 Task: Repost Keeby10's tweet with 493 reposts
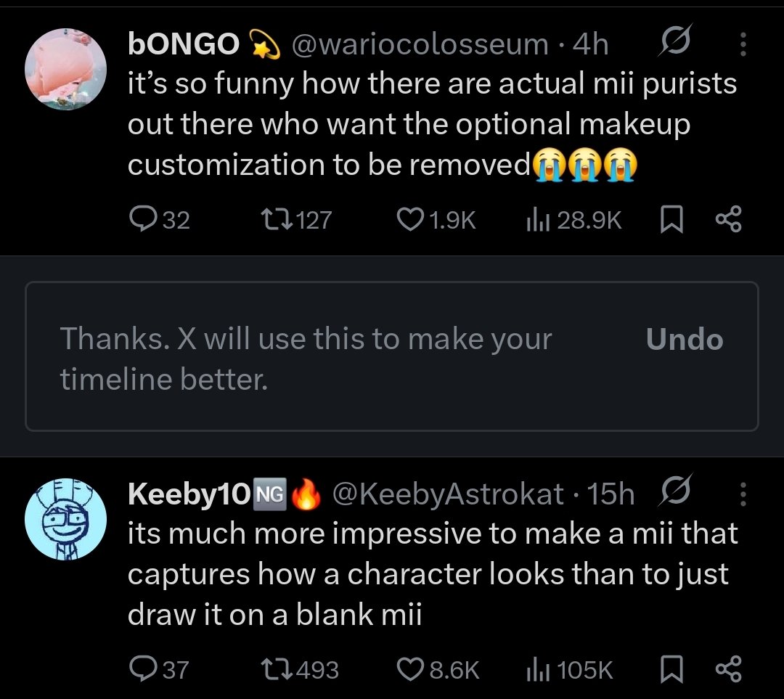[278, 668]
